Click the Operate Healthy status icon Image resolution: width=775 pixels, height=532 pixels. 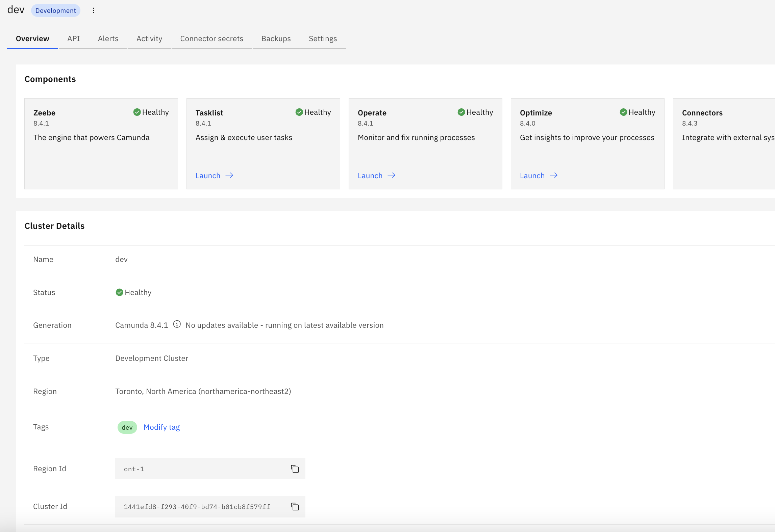(461, 112)
